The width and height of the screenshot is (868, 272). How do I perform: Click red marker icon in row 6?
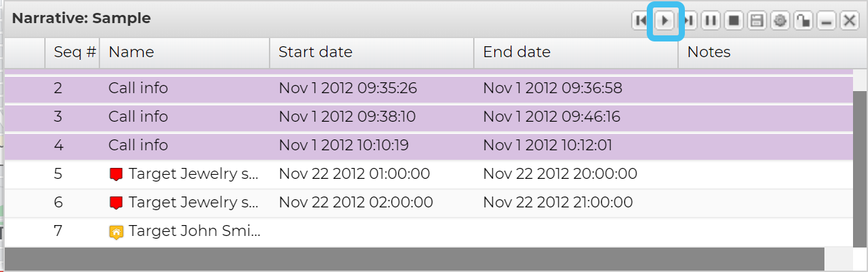coord(116,203)
